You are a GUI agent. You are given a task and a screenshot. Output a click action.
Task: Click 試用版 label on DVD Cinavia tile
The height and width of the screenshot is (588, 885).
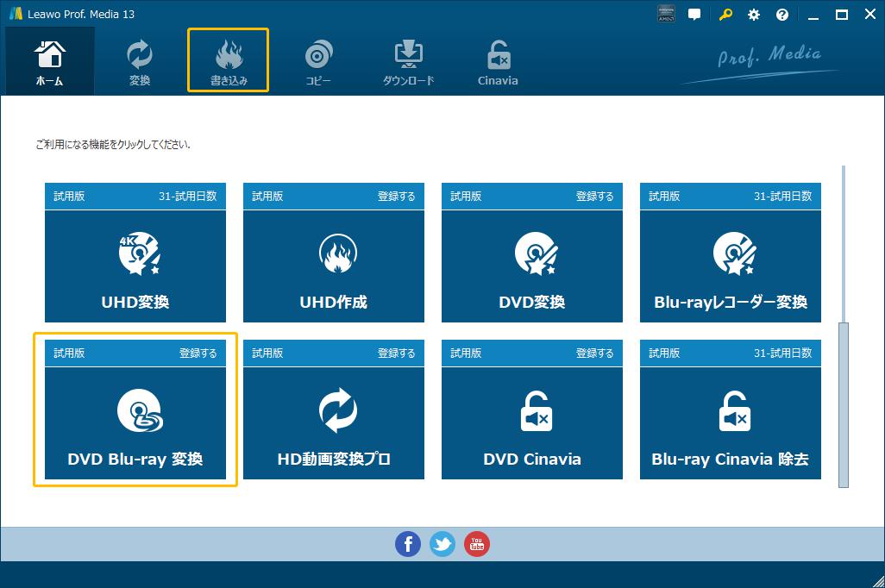click(x=466, y=353)
